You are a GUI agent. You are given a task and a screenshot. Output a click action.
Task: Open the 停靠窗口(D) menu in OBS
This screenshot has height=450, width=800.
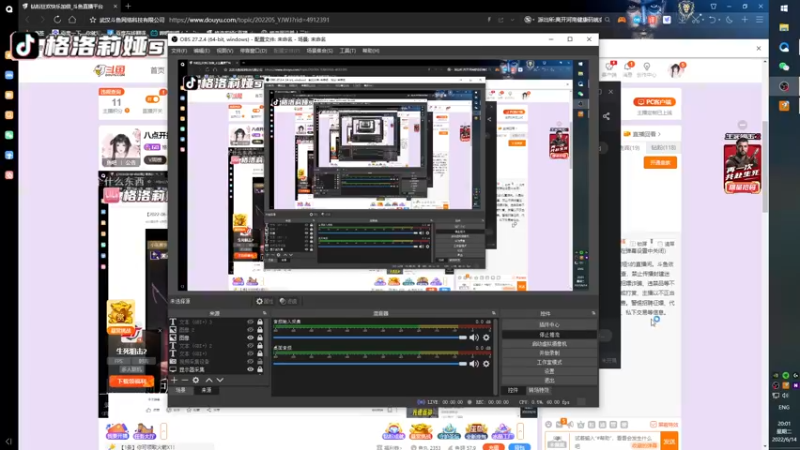coord(253,51)
